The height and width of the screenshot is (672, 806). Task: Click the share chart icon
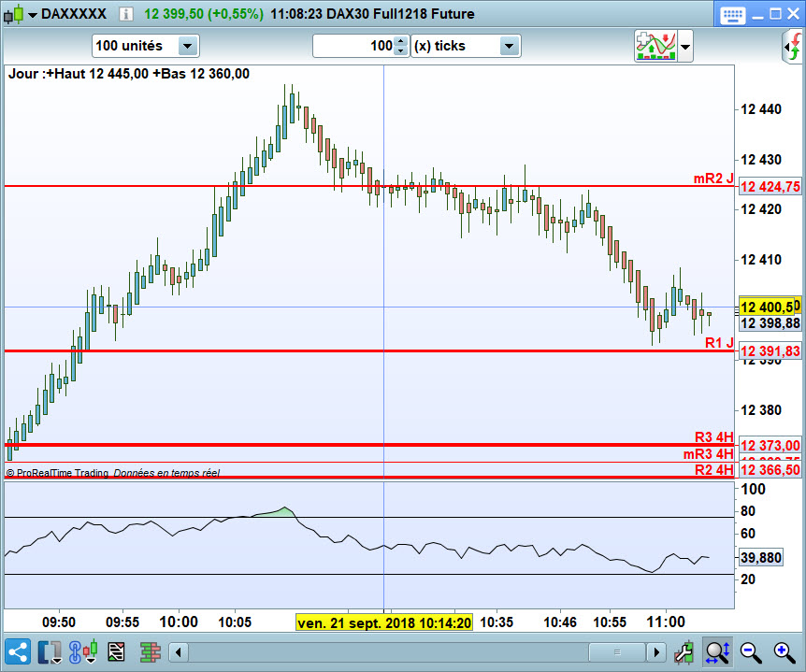pos(18,652)
